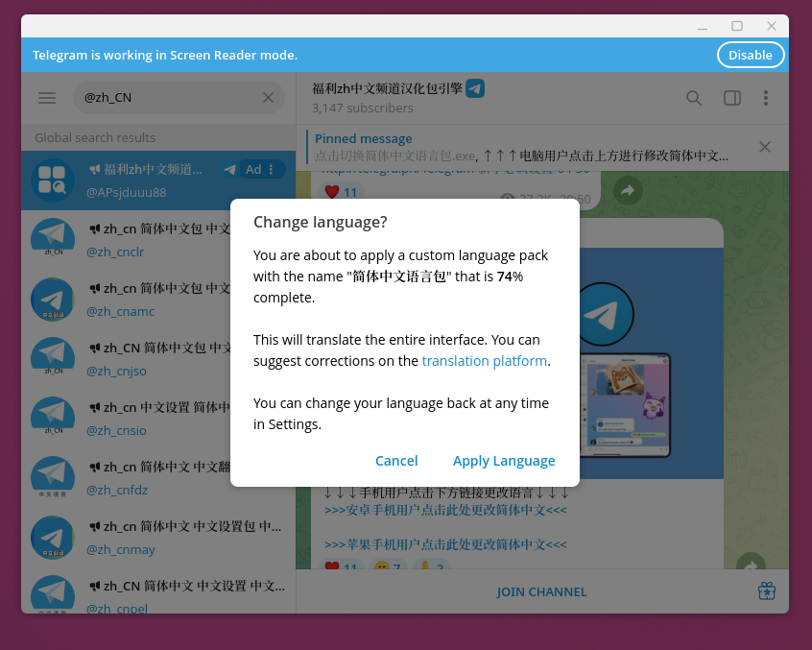Click the gift icon beside Join Channel
This screenshot has width=812, height=650.
767,591
